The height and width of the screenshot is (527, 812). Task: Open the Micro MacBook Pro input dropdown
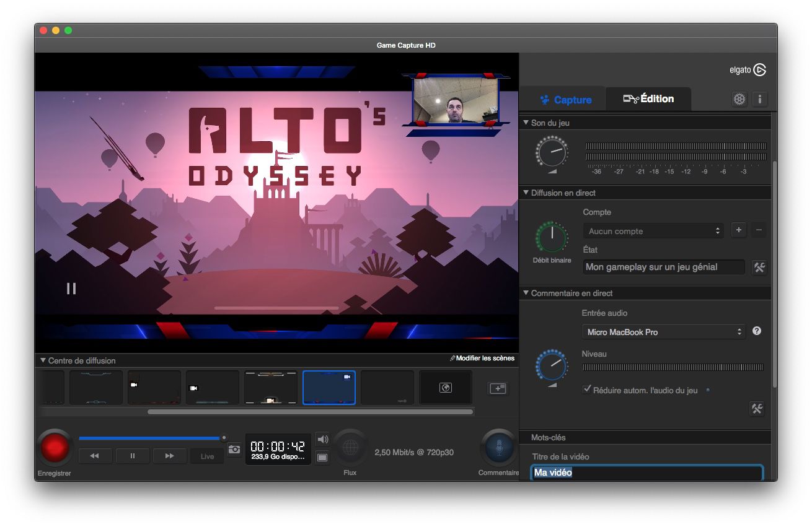pos(663,332)
